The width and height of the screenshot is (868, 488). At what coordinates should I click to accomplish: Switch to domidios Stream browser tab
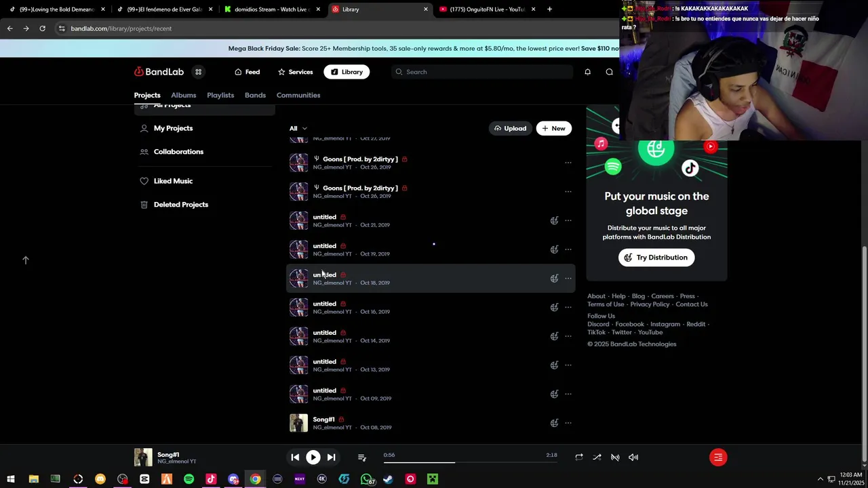point(271,9)
